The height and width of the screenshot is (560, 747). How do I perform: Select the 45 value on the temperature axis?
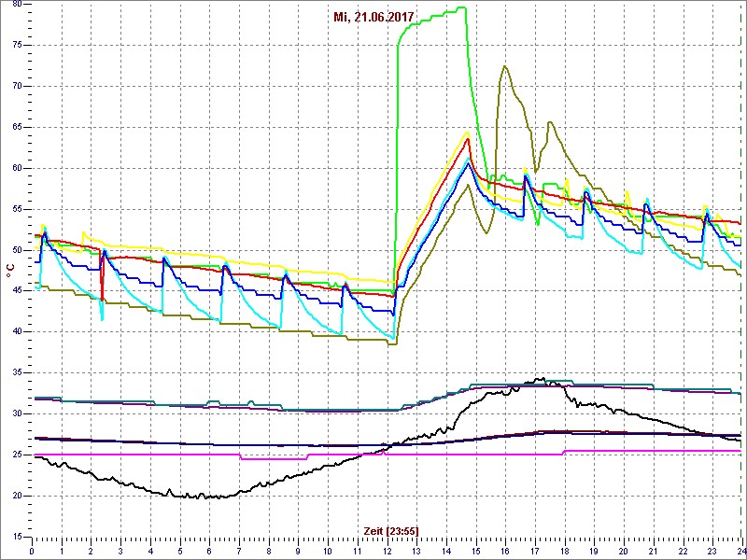click(x=16, y=291)
